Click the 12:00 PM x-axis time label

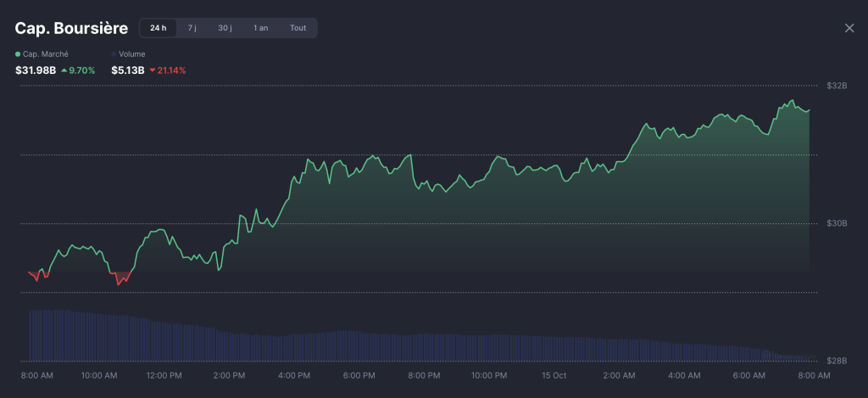(x=164, y=375)
